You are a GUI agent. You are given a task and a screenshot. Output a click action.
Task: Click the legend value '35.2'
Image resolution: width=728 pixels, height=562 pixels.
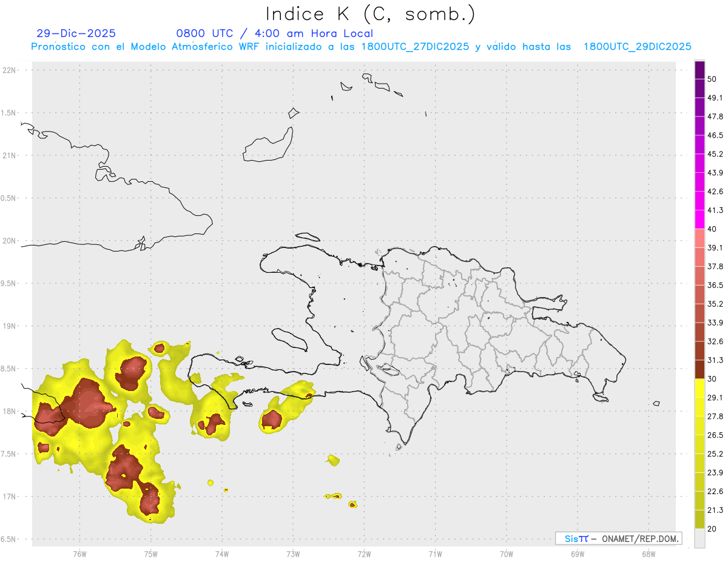tap(715, 304)
